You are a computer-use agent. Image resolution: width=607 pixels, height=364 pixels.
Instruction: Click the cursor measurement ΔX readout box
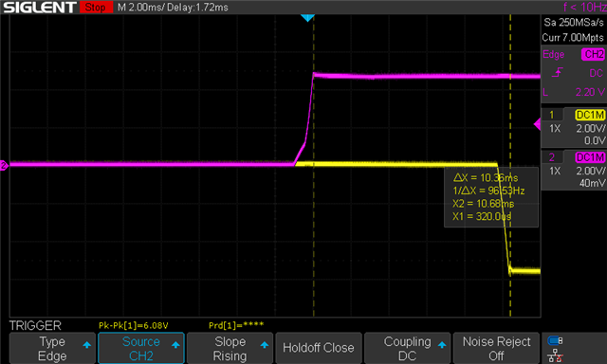pyautogui.click(x=491, y=197)
